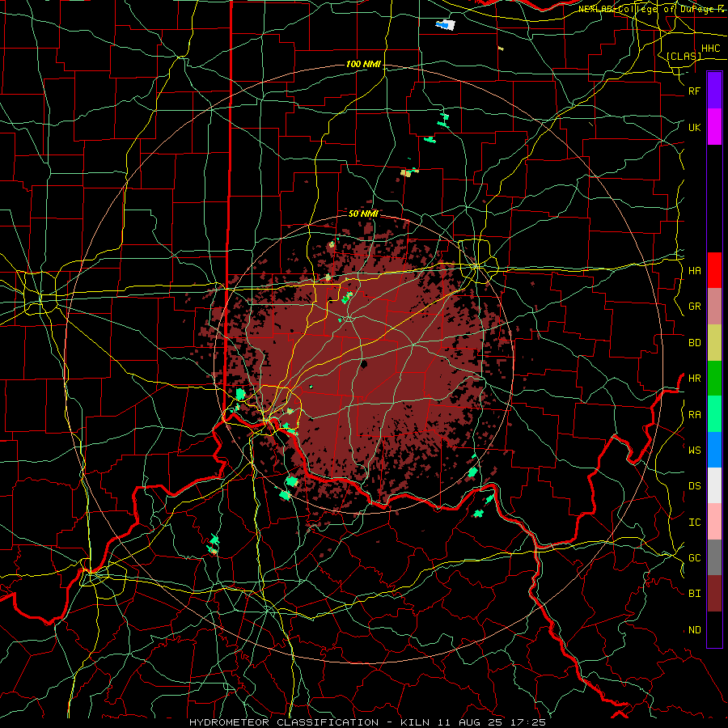Select the "HR" legend label
The image size is (728, 728).
click(695, 379)
